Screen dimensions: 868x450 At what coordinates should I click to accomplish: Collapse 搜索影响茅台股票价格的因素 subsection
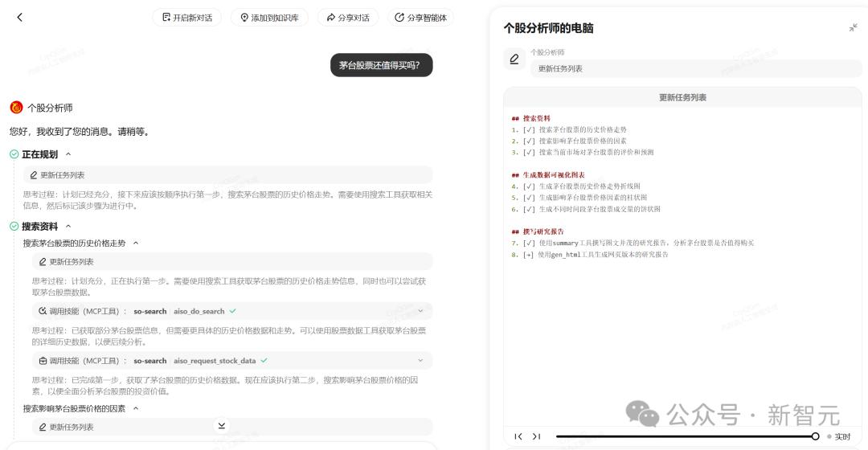[136, 408]
